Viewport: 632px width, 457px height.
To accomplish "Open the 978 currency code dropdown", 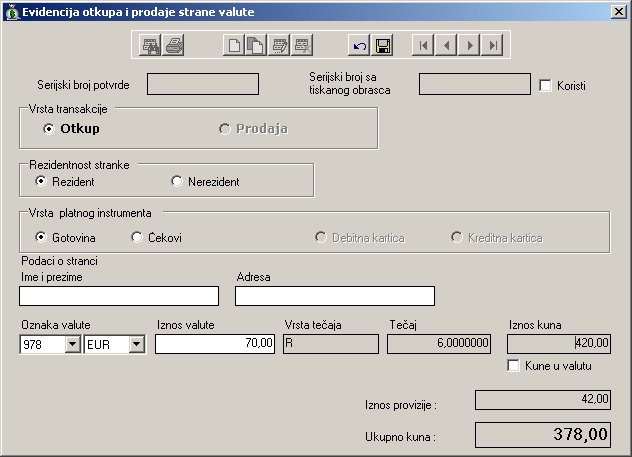I will [x=72, y=344].
